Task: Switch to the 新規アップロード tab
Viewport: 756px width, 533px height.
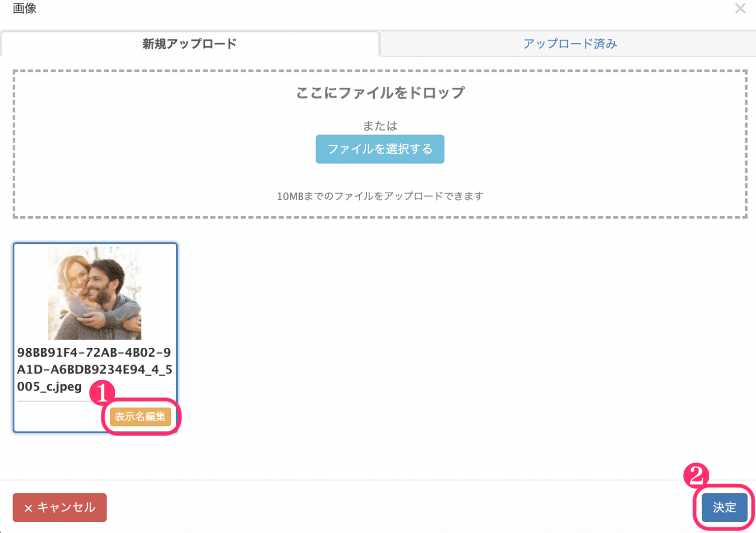Action: (x=189, y=44)
